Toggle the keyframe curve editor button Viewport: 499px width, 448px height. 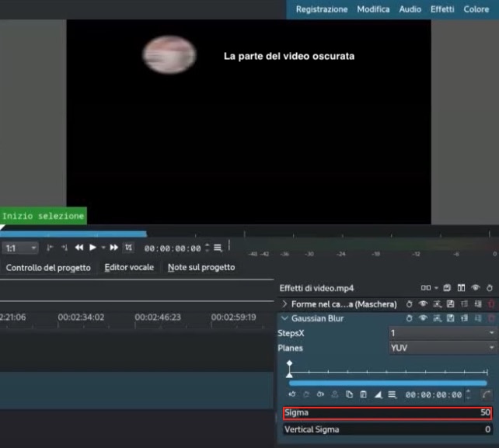click(486, 394)
